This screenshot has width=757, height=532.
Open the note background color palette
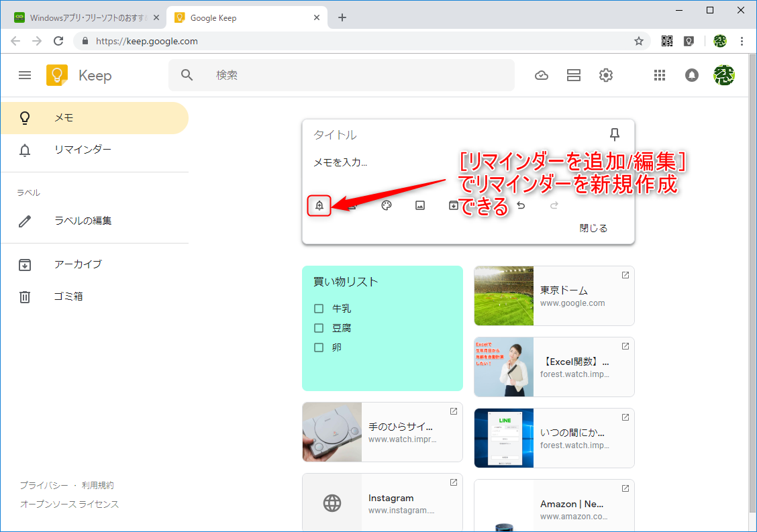(387, 205)
